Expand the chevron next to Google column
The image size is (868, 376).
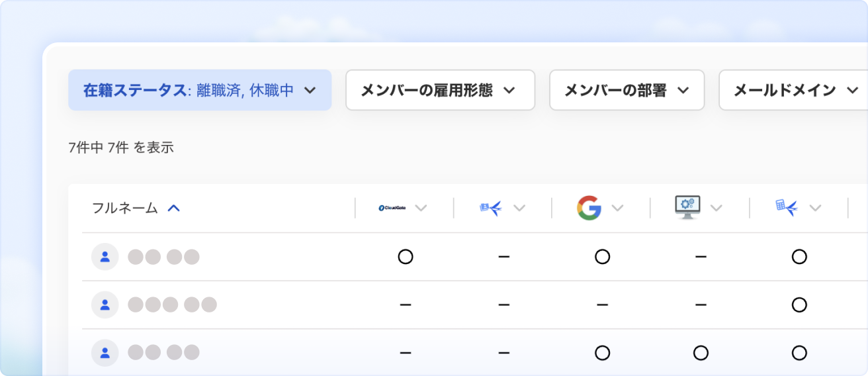(618, 208)
